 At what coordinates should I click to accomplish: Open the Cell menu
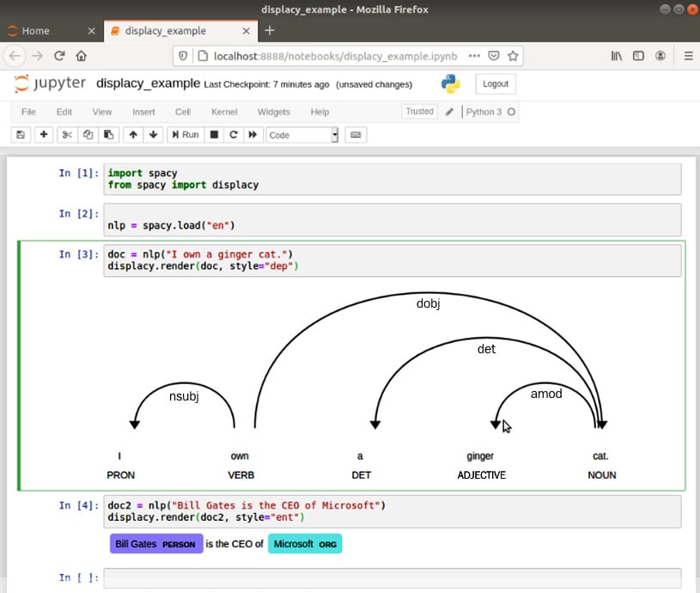(183, 112)
